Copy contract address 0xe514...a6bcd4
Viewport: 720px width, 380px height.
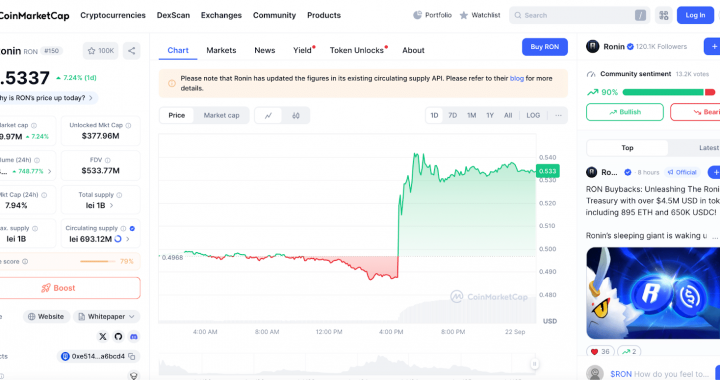[132, 356]
